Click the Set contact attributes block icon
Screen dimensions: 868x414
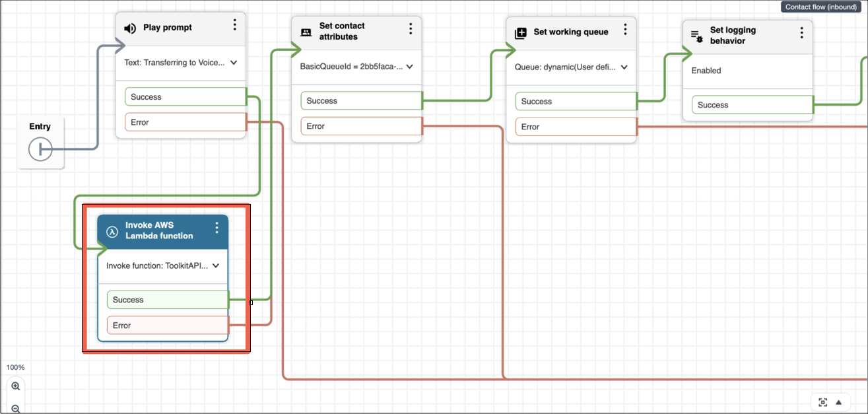(x=306, y=32)
